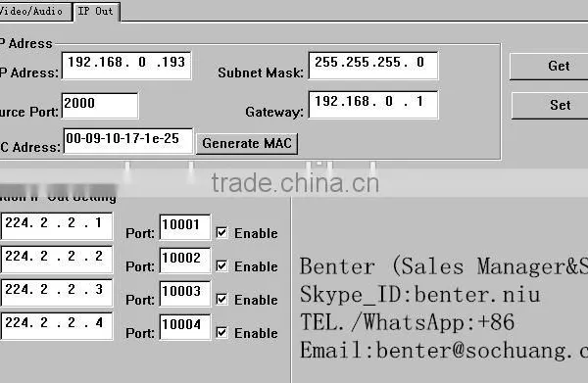588x383 pixels.
Task: Toggle Enable checkbox for port 10003
Action: coord(221,299)
